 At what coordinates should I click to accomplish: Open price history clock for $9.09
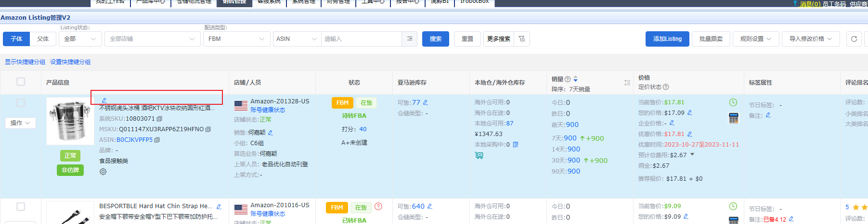(x=733, y=206)
